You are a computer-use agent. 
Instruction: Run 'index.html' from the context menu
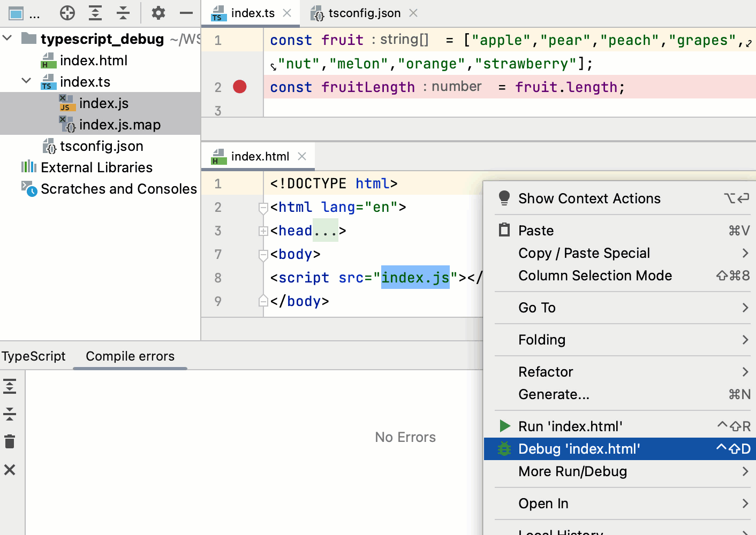[x=570, y=426]
